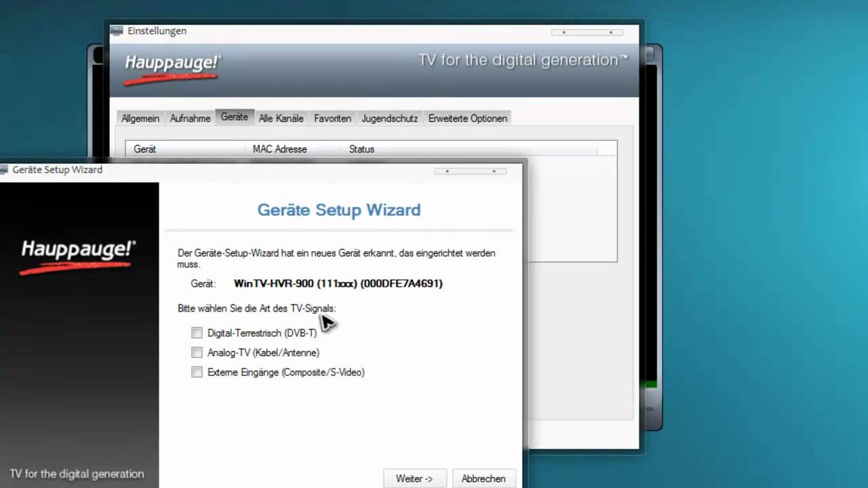Click the Status column header

click(x=469, y=149)
